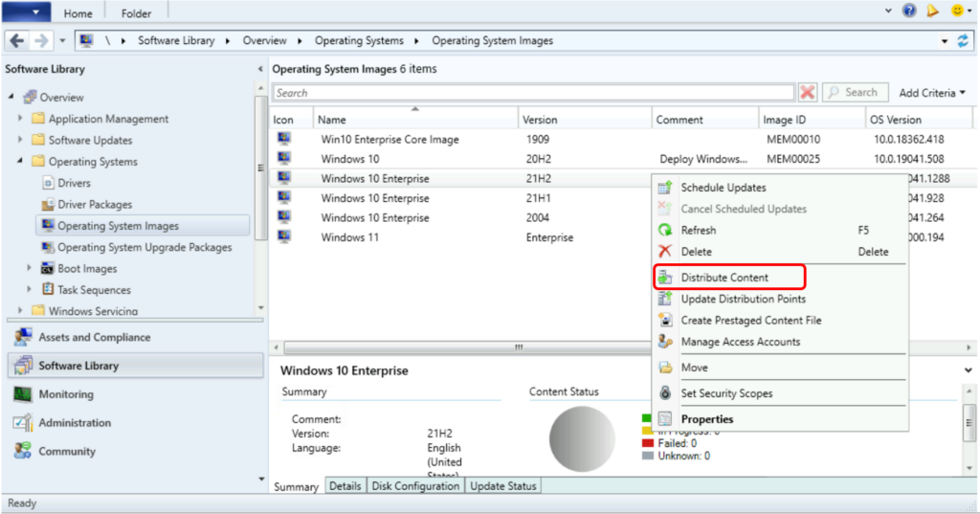Expand the Boot Images tree node

pos(29,268)
